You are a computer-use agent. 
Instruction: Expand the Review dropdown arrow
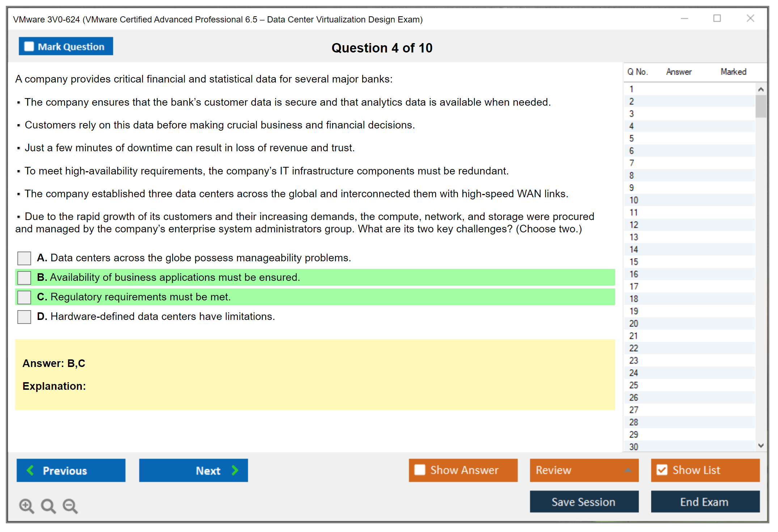tap(628, 470)
